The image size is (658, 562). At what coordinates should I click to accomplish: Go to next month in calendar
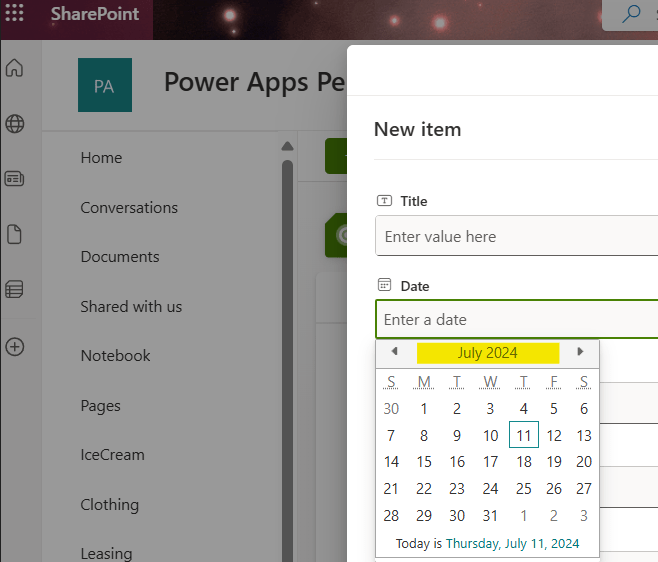click(x=580, y=352)
